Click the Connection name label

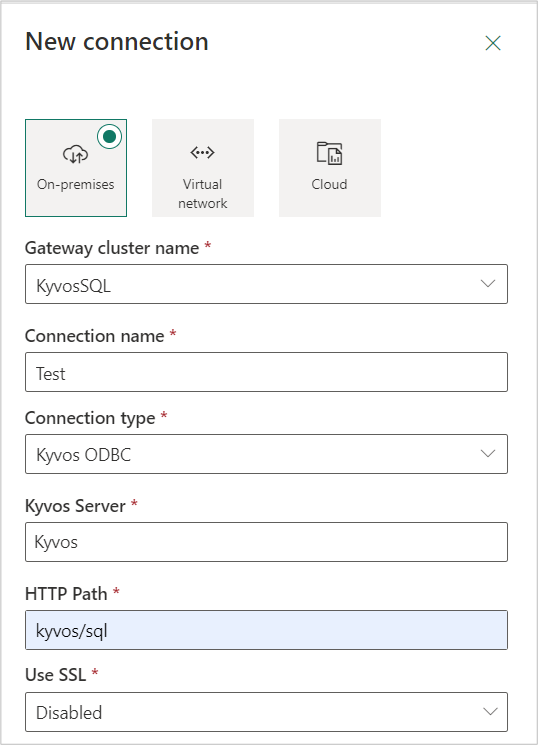click(95, 336)
